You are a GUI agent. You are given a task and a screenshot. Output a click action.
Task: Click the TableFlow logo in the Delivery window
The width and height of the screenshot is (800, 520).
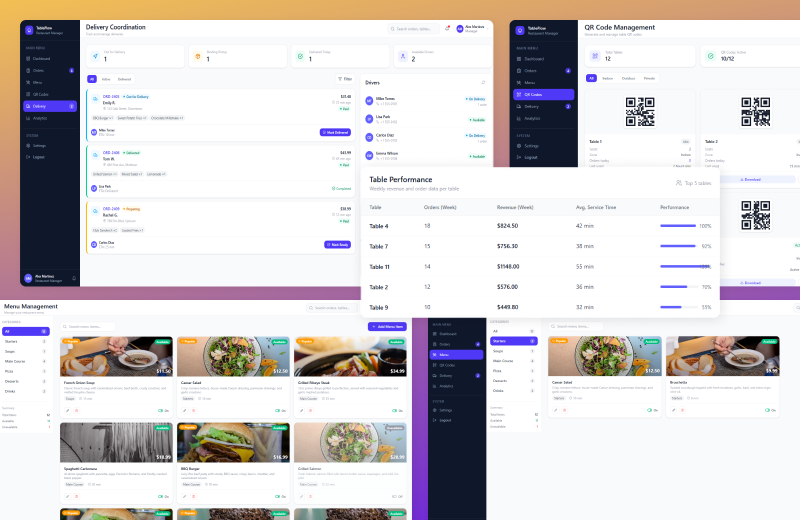(29, 30)
